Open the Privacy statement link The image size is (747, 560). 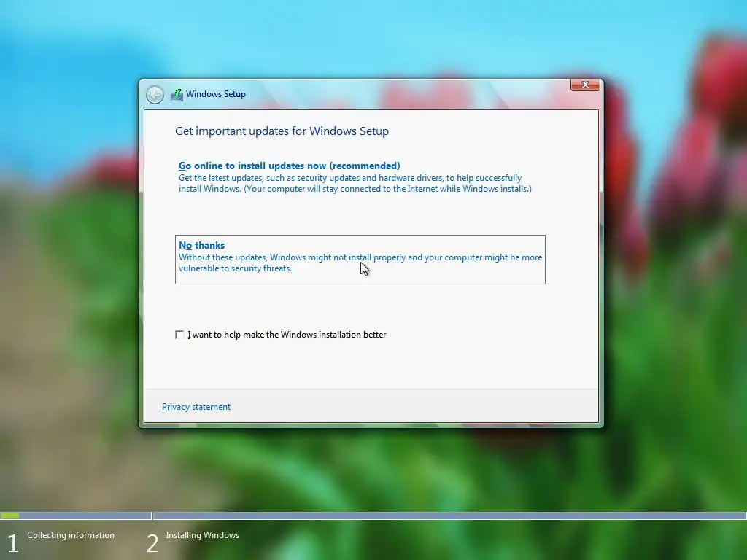pyautogui.click(x=196, y=407)
